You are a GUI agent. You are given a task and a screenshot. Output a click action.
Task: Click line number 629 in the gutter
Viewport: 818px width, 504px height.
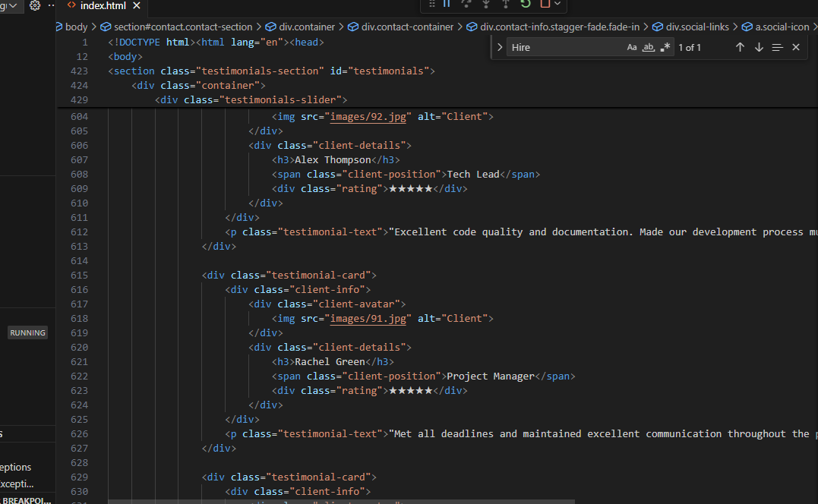point(79,477)
